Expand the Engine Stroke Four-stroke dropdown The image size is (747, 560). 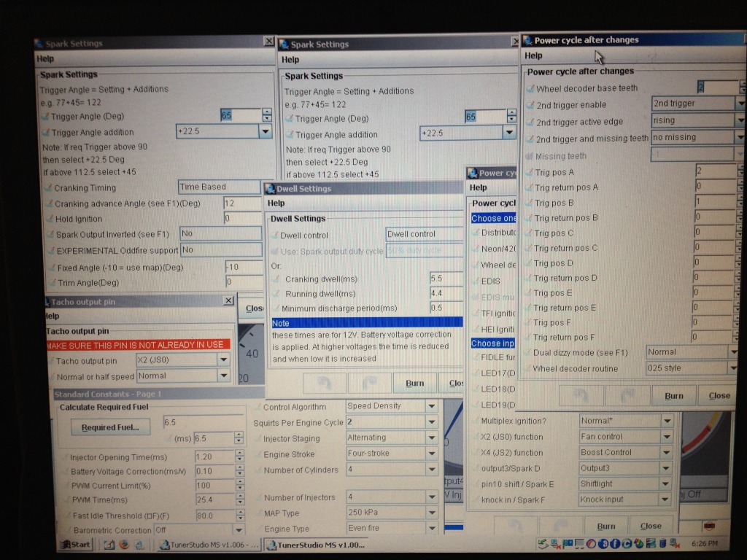pyautogui.click(x=432, y=454)
